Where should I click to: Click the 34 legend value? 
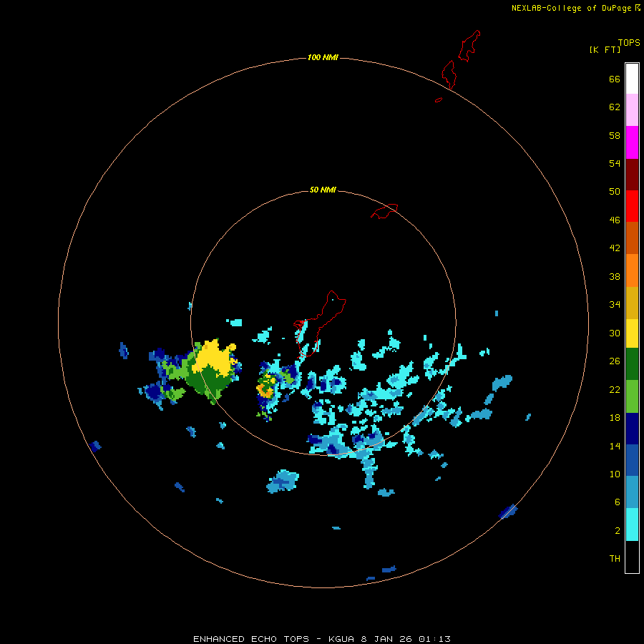(x=615, y=305)
